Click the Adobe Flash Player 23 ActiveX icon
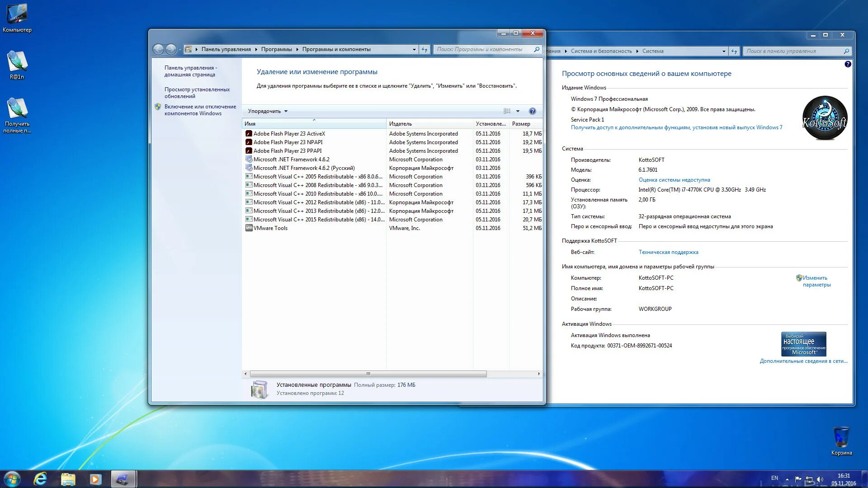 249,134
